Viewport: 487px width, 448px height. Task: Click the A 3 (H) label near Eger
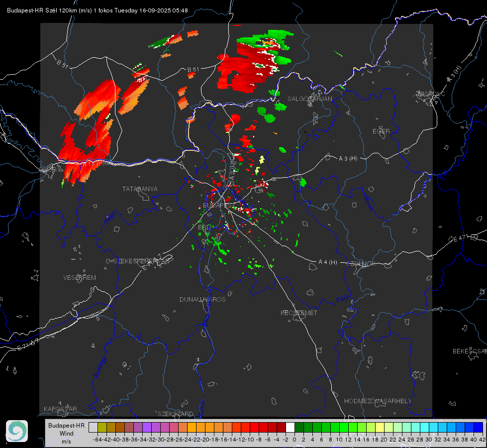tap(348, 159)
